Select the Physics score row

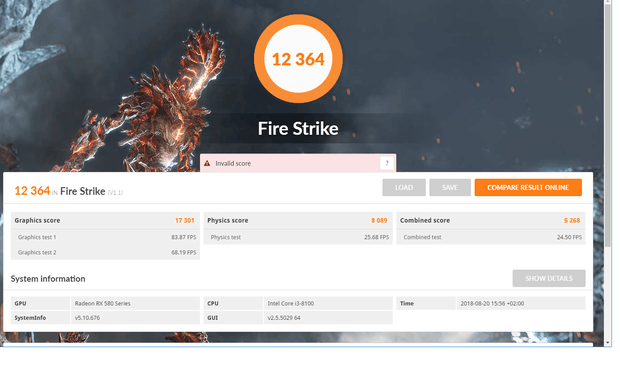coord(298,220)
